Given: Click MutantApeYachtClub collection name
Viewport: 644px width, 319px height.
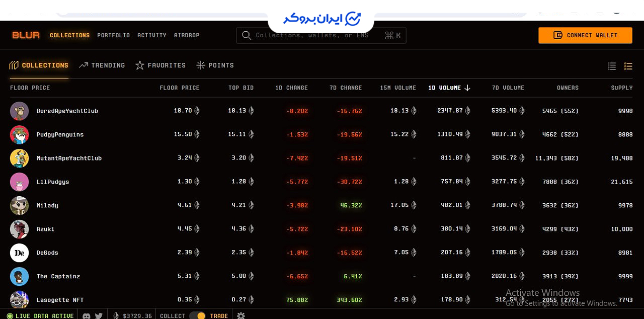Looking at the screenshot, I should (x=69, y=158).
